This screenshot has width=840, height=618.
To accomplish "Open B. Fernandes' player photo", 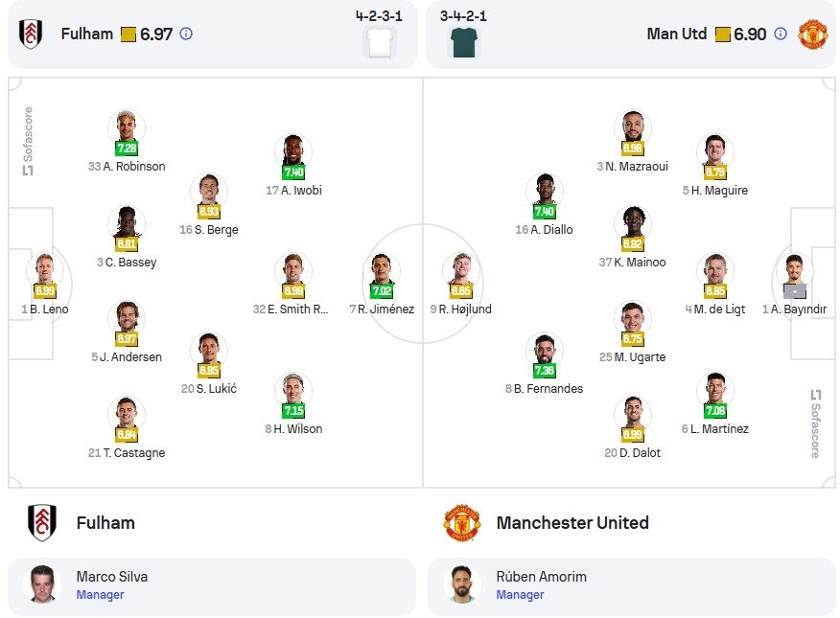I will pyautogui.click(x=545, y=351).
